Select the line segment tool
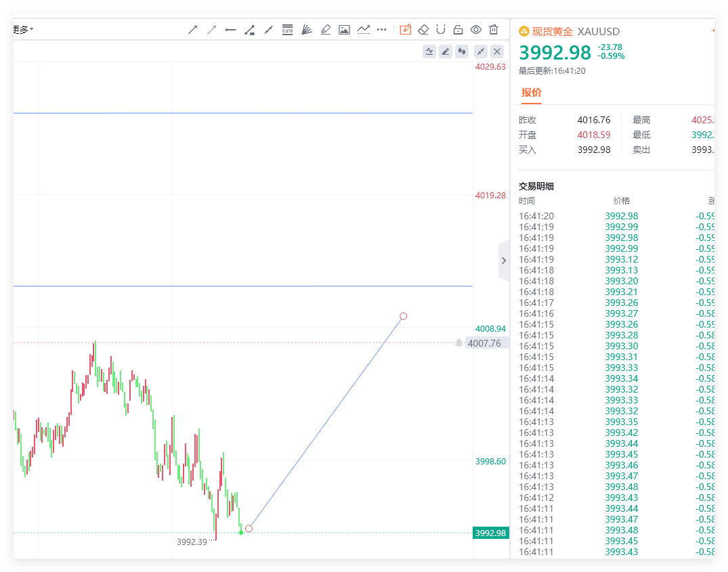The width and height of the screenshot is (728, 572). [x=268, y=30]
